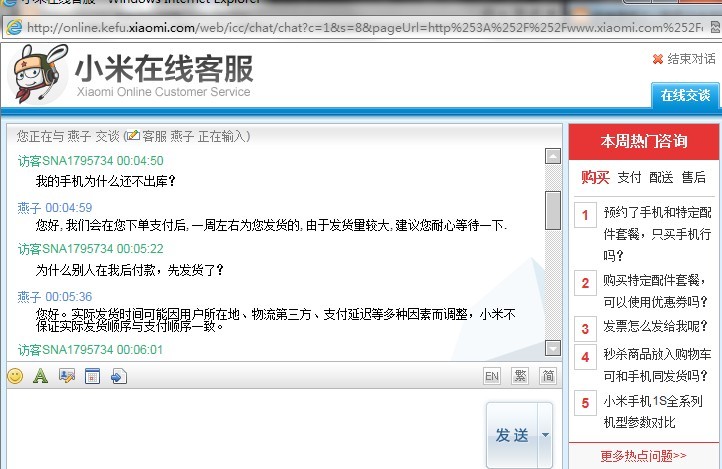Open the 售后 hot topic tab

pyautogui.click(x=693, y=177)
